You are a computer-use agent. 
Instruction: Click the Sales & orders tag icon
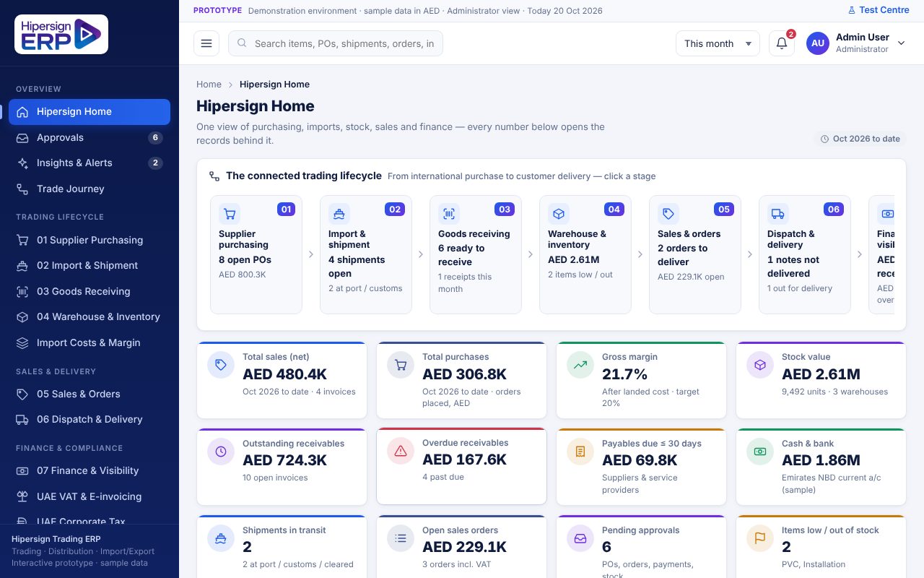[668, 214]
